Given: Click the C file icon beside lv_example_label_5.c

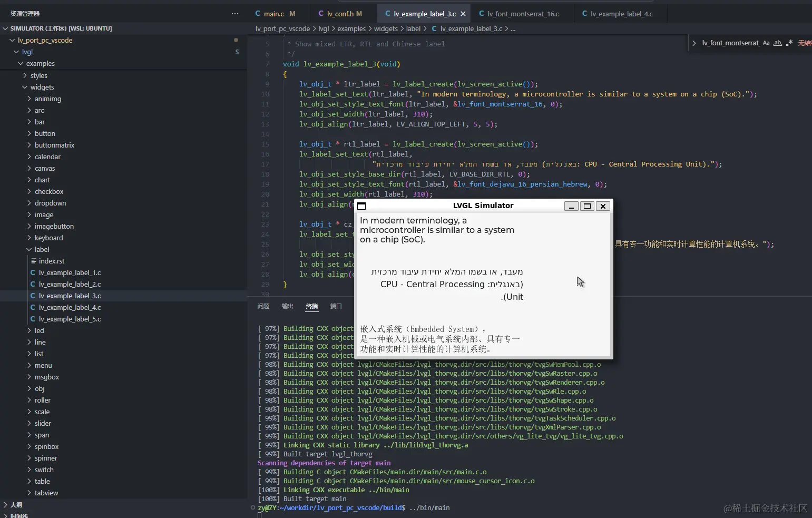Looking at the screenshot, I should [x=33, y=319].
